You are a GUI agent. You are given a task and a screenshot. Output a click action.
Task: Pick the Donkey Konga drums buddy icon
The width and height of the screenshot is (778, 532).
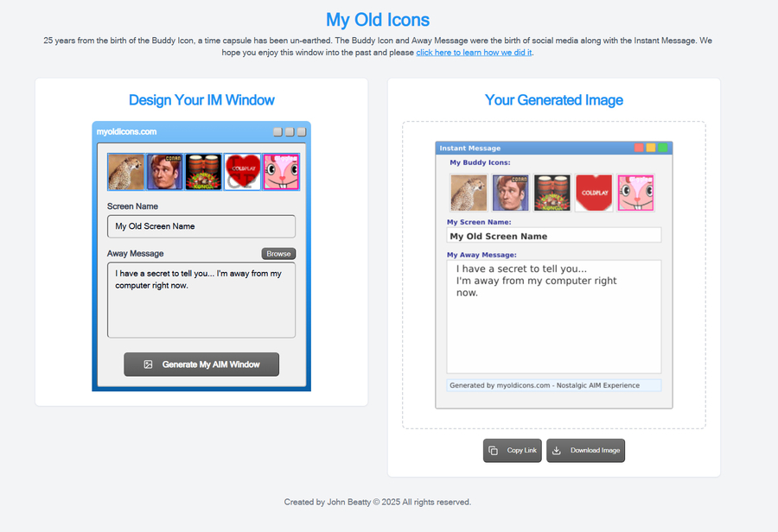[203, 172]
